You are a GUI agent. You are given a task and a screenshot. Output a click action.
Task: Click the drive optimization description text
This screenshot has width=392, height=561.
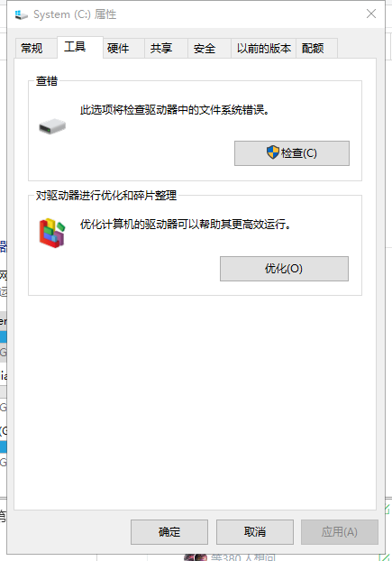click(185, 225)
